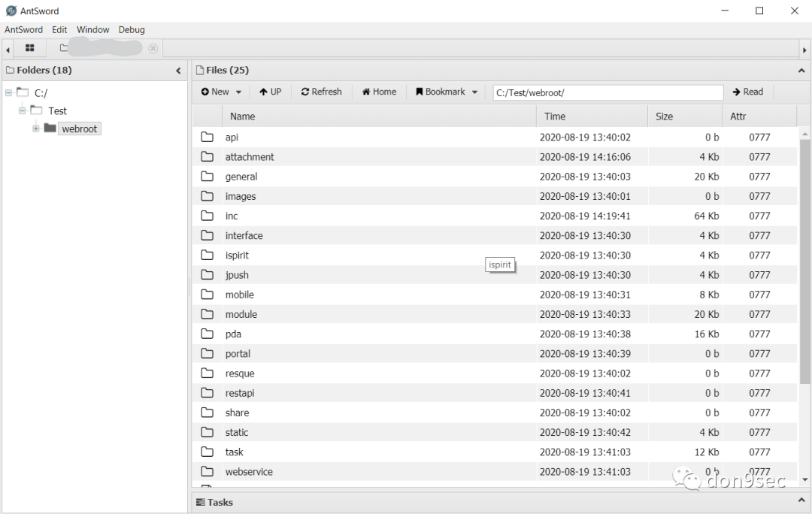Viewport: 812px width, 514px height.
Task: Collapse the Folders panel chevron
Action: (x=178, y=71)
